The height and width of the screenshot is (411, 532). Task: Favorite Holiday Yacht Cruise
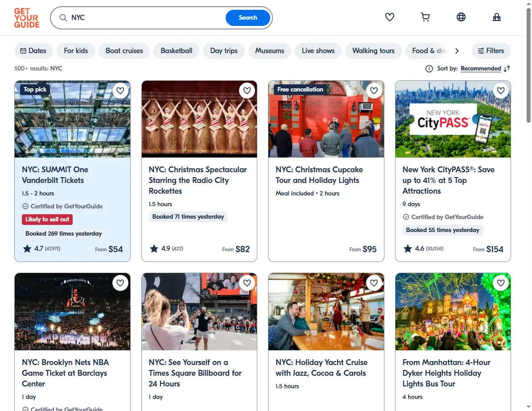374,283
